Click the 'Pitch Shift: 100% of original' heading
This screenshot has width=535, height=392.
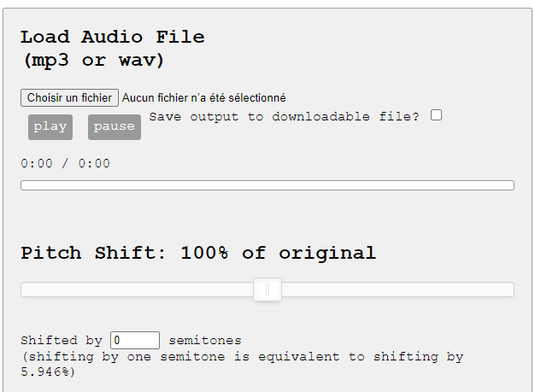198,253
